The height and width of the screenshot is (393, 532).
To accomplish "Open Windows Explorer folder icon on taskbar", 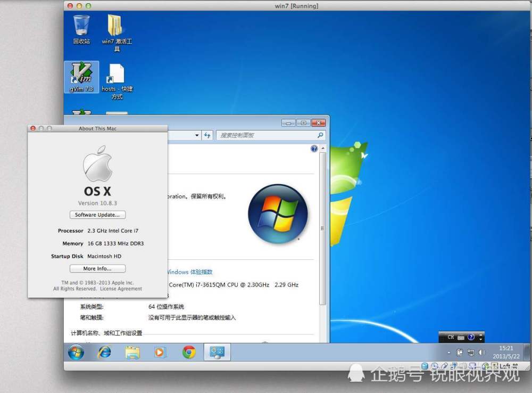I will [132, 352].
